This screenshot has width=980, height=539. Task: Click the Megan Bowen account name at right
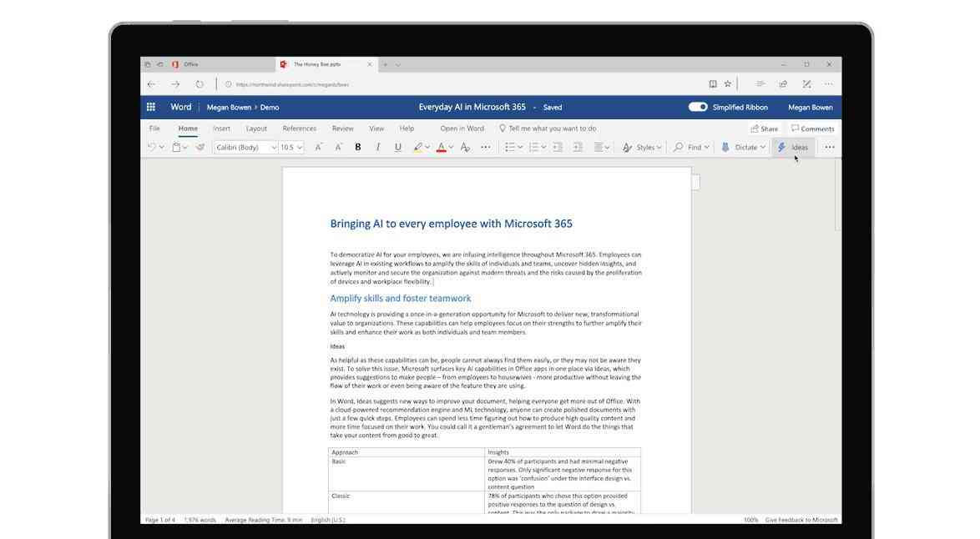tap(810, 108)
